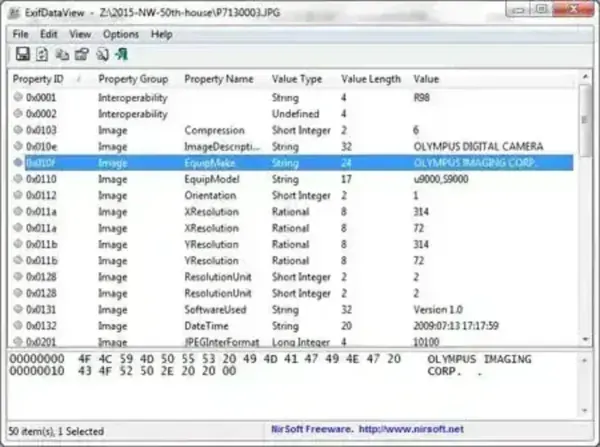Image resolution: width=600 pixels, height=447 pixels.
Task: Click the green Exit toolbar icon
Action: pos(122,54)
